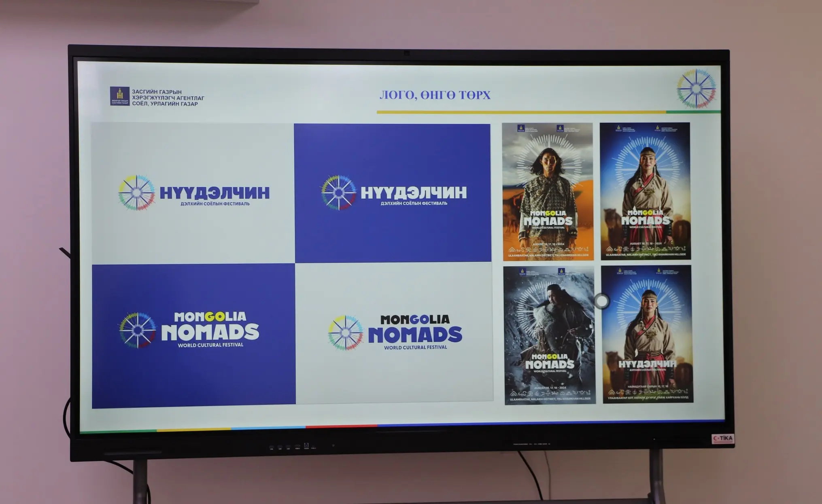
Task: Open the snowy fur-clad man poster thumbnail
Action: point(550,335)
